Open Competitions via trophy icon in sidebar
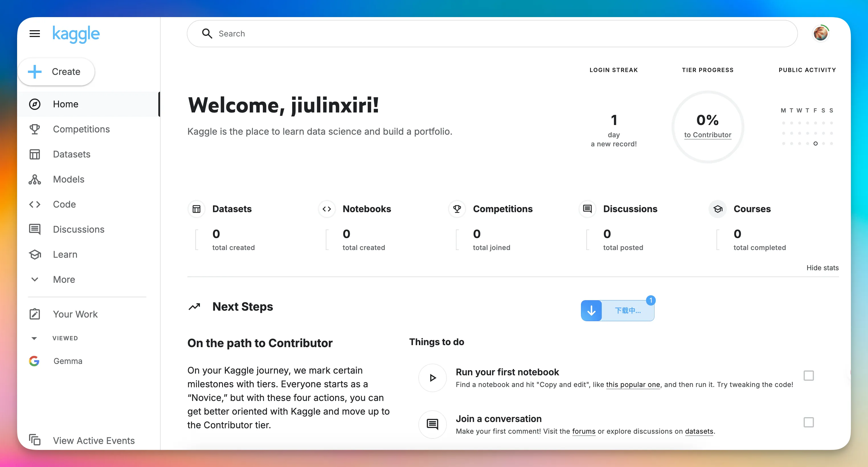868x467 pixels. tap(35, 129)
